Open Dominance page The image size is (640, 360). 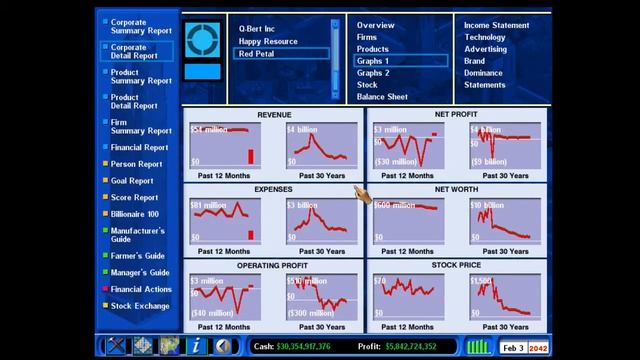[483, 73]
